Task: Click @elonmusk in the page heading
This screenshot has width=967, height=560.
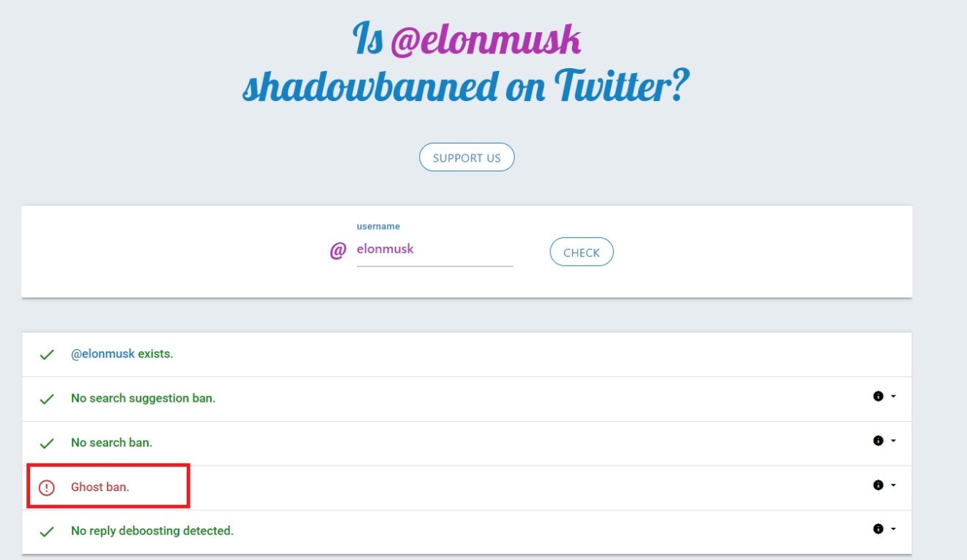Action: 486,42
